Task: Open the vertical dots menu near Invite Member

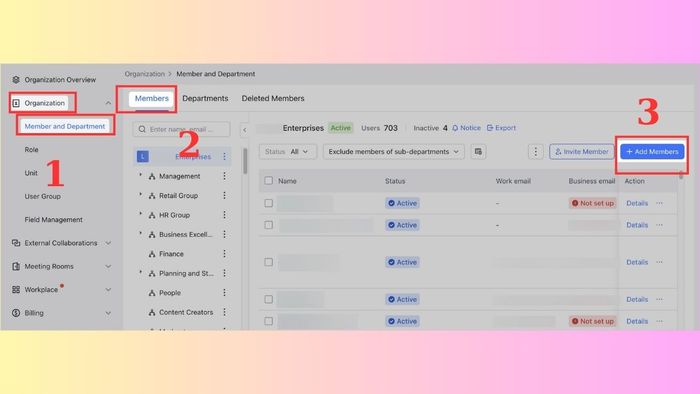Action: click(536, 152)
